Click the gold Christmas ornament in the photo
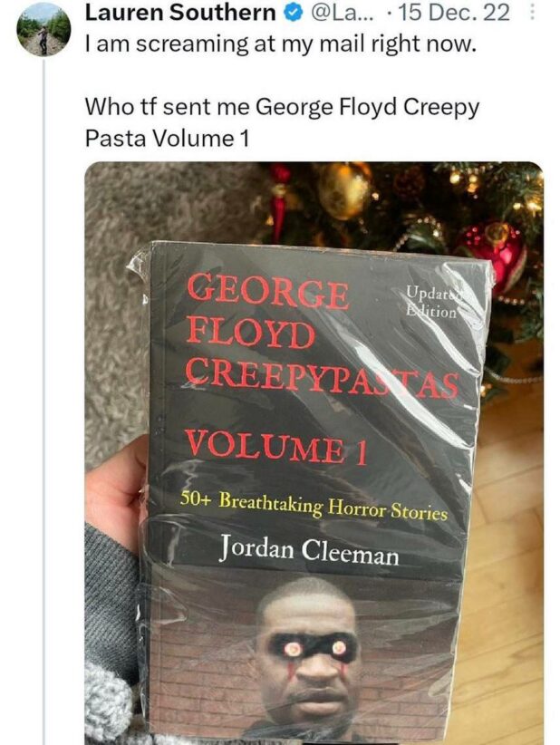This screenshot has width=560, height=745. click(x=344, y=190)
